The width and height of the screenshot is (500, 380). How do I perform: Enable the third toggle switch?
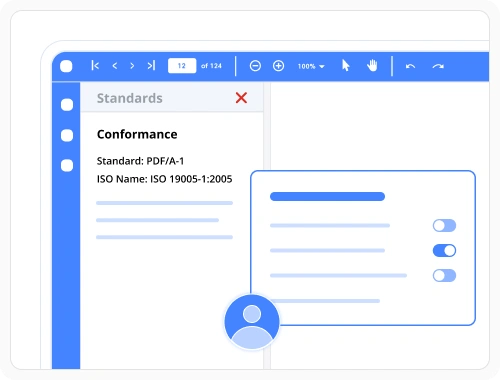(x=444, y=276)
